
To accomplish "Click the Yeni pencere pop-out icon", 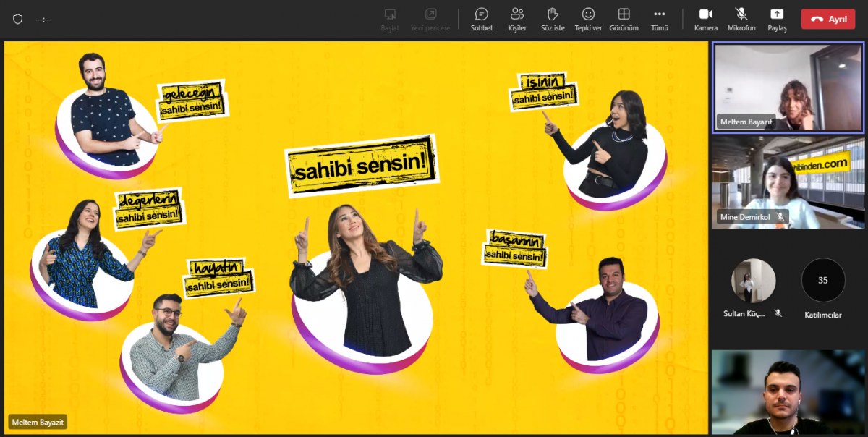I will (430, 14).
